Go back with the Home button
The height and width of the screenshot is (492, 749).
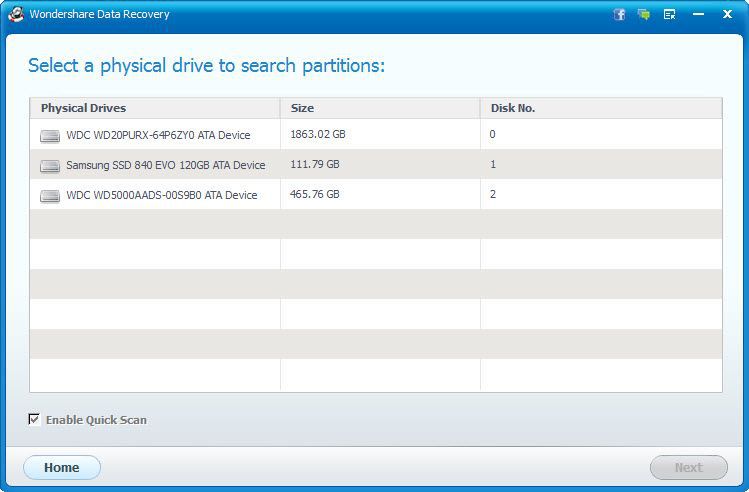pos(62,467)
